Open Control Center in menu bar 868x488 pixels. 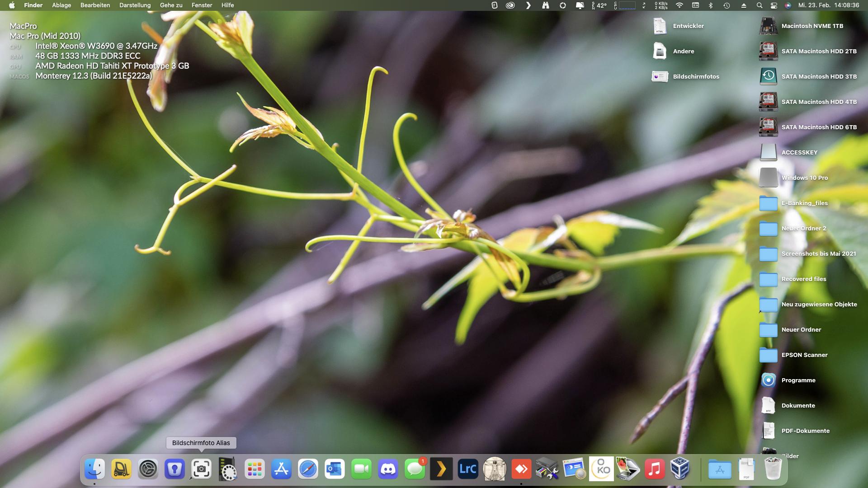[x=774, y=5]
